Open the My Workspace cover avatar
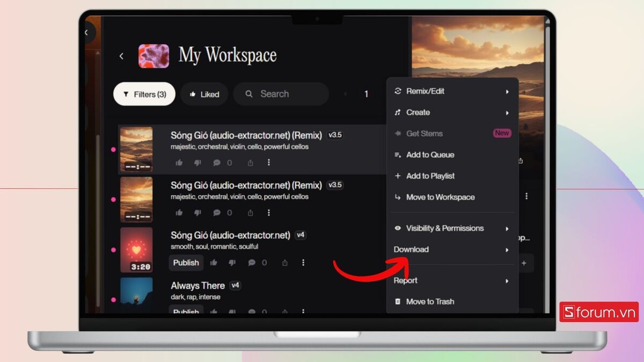 coord(153,56)
